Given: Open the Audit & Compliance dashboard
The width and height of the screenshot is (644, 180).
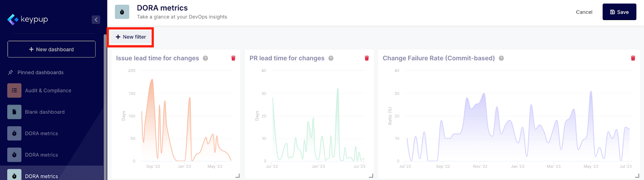Looking at the screenshot, I should click(x=48, y=91).
